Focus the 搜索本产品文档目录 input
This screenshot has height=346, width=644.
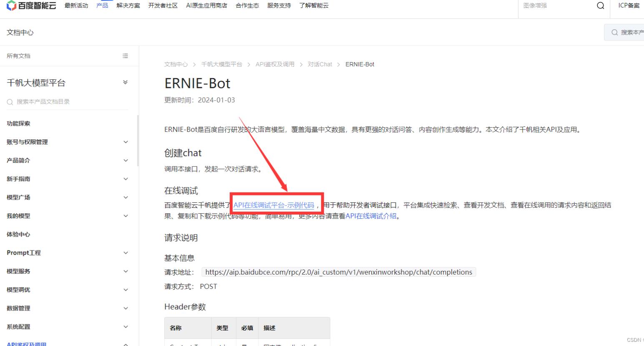click(68, 102)
